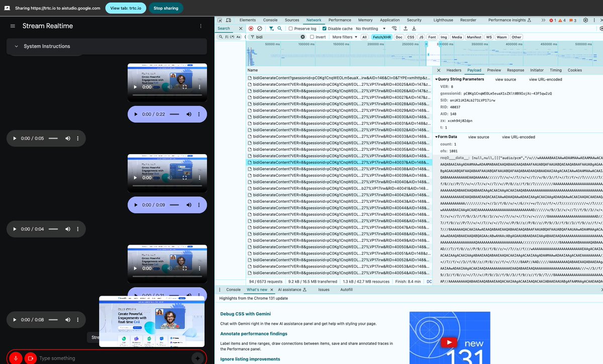Close the Search side panel
Image resolution: width=603 pixels, height=364 pixels.
[240, 29]
